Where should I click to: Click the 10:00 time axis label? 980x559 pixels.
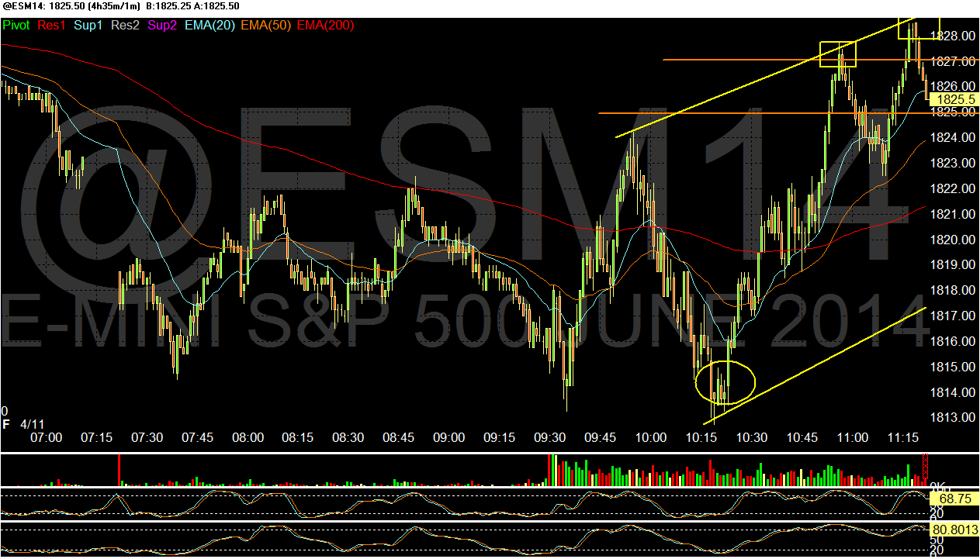click(651, 438)
